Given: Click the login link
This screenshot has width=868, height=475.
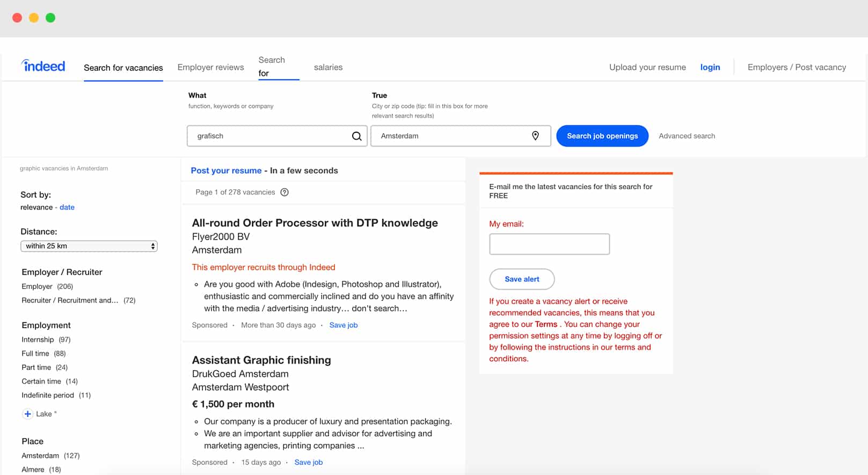Looking at the screenshot, I should (710, 67).
